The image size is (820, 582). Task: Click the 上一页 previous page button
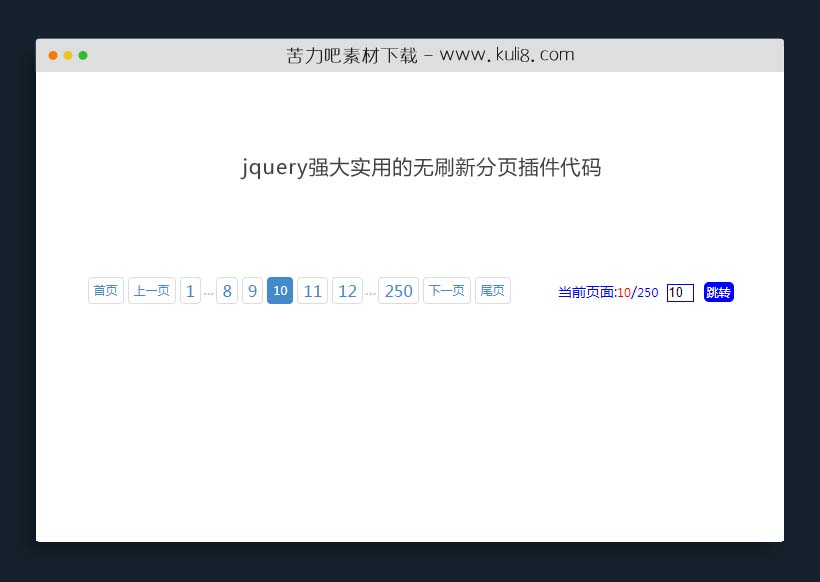151,290
